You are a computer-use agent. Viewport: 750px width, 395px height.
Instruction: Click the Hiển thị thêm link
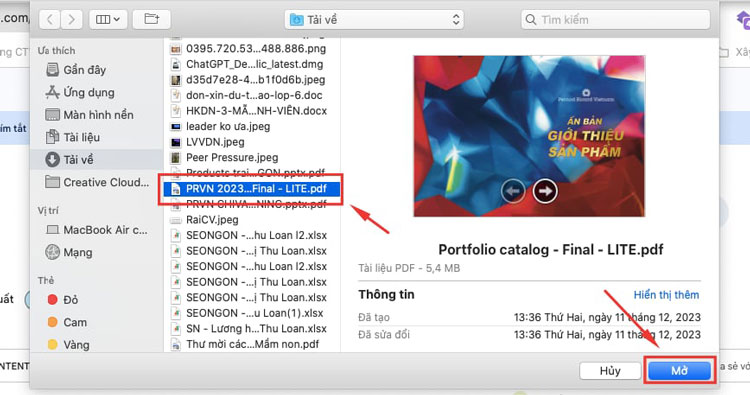tap(666, 295)
